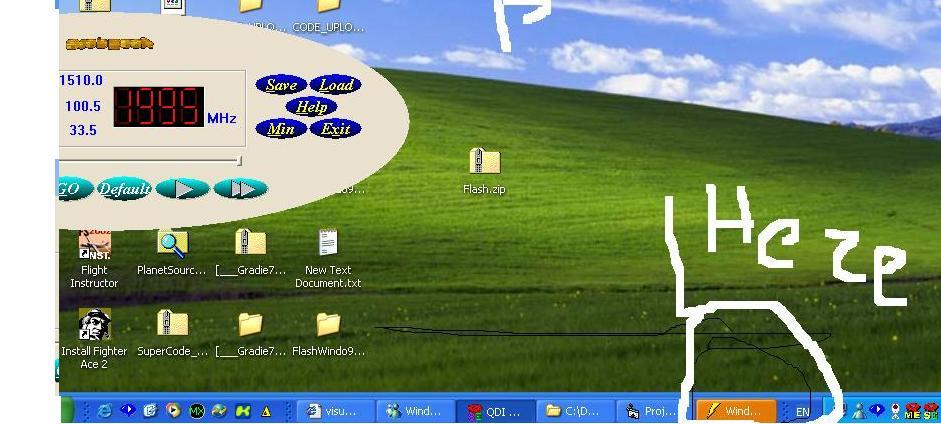Select the FlashWindo9... folder icon
941x424 pixels.
pos(327,324)
